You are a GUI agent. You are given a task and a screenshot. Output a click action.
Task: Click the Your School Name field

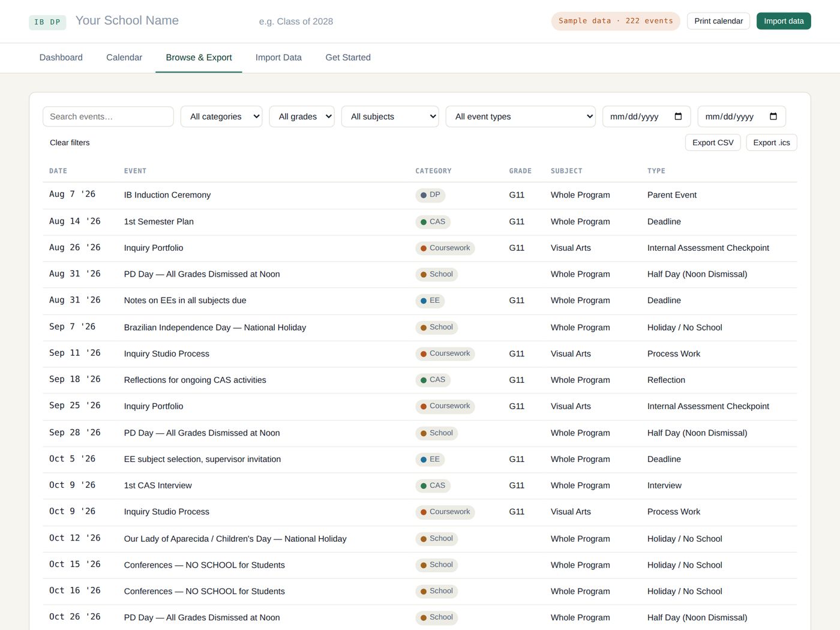tap(160, 21)
